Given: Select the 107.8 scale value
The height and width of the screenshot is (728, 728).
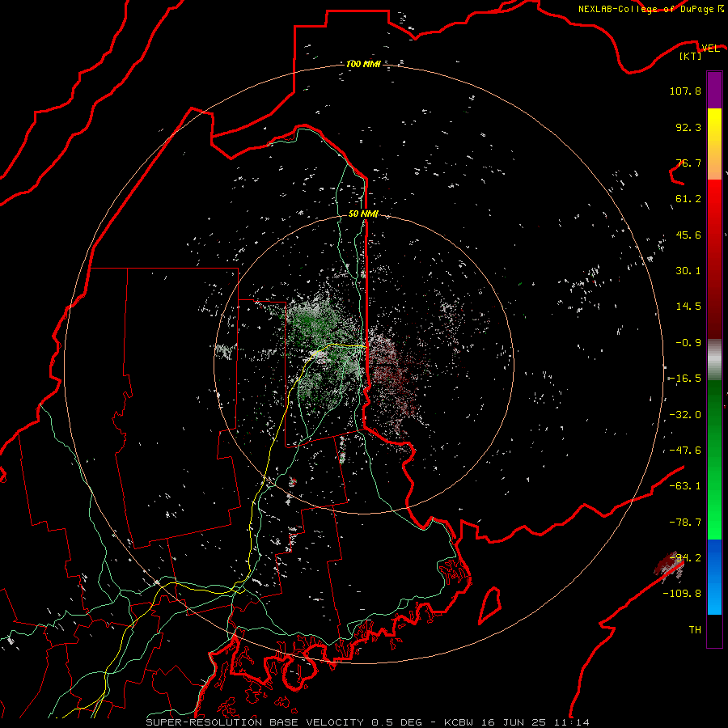Looking at the screenshot, I should [x=685, y=91].
